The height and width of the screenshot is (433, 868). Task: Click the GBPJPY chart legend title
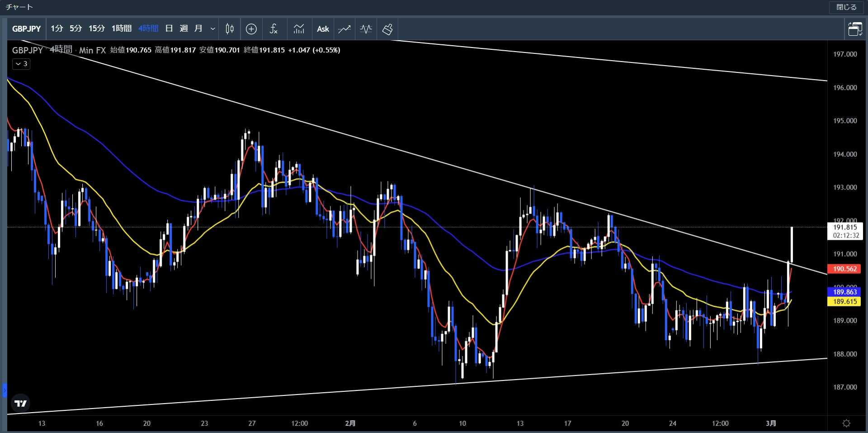pyautogui.click(x=27, y=50)
